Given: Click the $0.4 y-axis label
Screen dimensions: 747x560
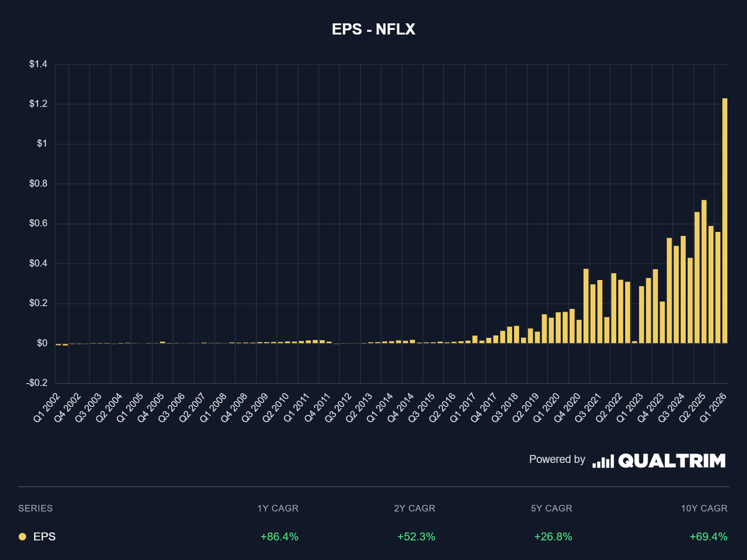Looking at the screenshot, I should coord(37,264).
